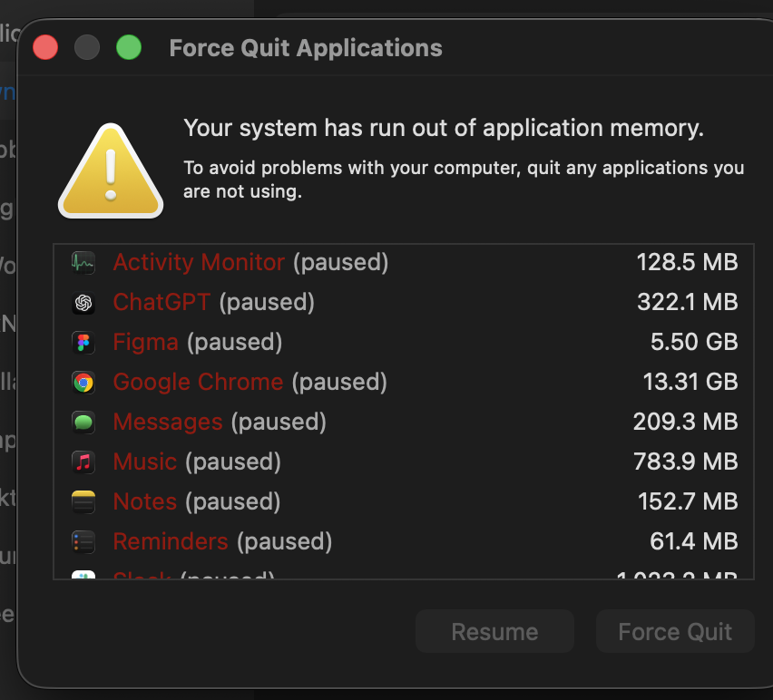
Task: Click the Notes app icon
Action: click(83, 502)
